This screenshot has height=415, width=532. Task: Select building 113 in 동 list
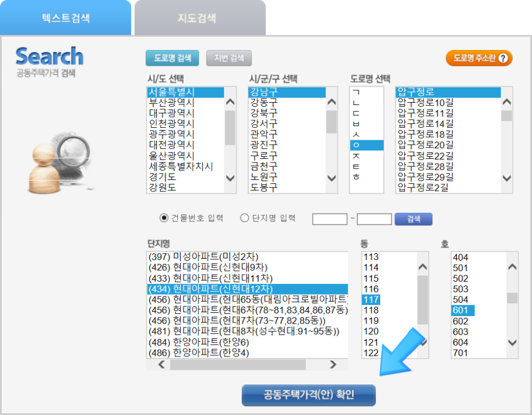coord(371,257)
